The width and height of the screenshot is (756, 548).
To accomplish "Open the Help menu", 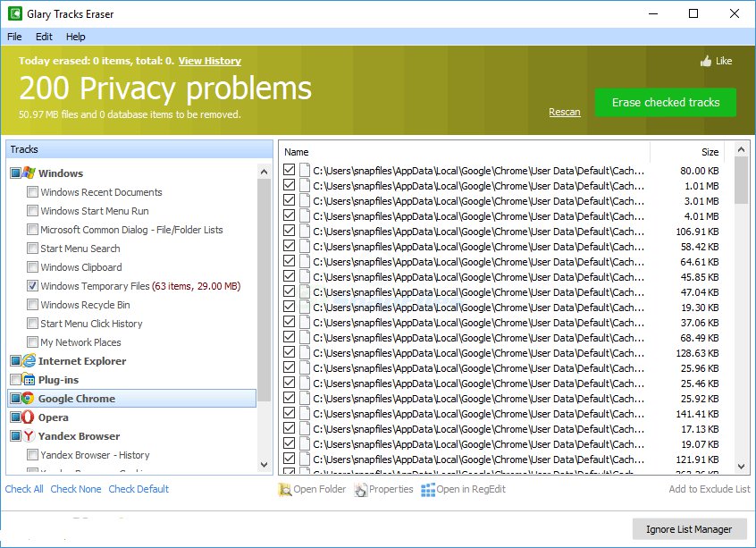I will point(76,37).
